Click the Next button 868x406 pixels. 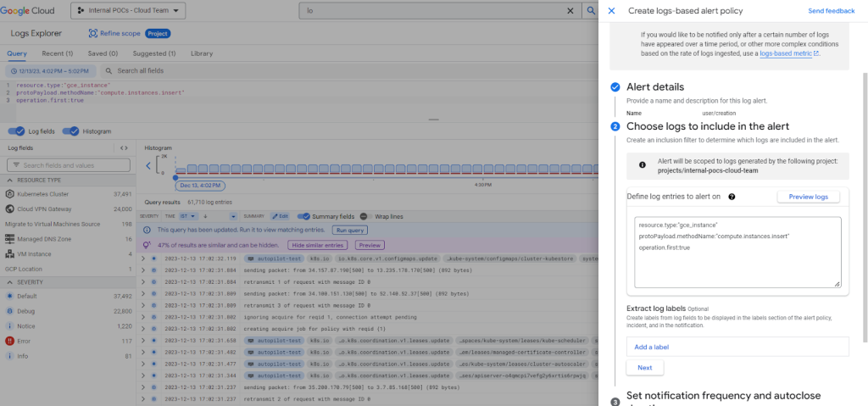pos(645,367)
